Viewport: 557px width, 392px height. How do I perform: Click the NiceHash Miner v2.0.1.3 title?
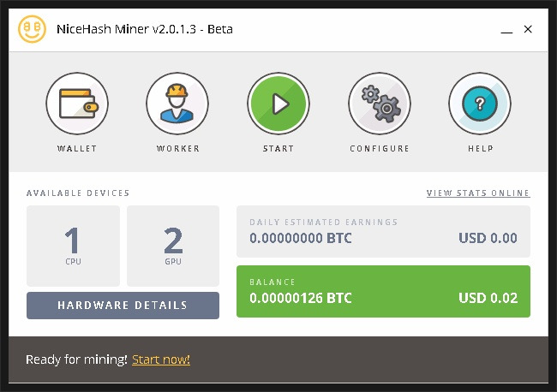pyautogui.click(x=145, y=29)
